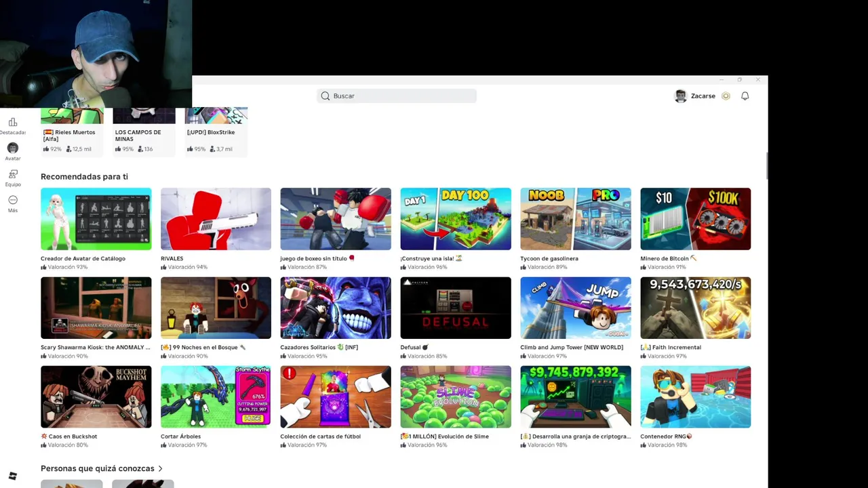The image size is (868, 488).
Task: Open Scary Shawarma Kiosk thumbnail
Action: 96,308
